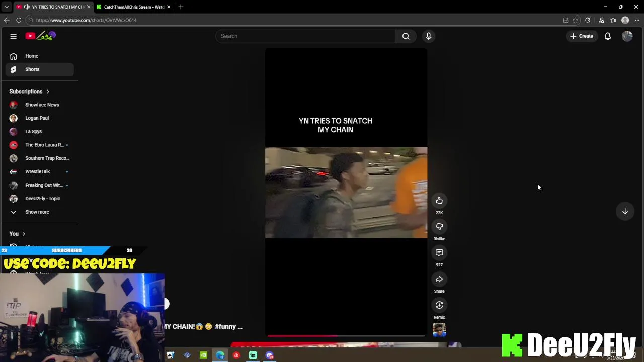Seek on the Short's red progress bar
The width and height of the screenshot is (644, 362).
pyautogui.click(x=346, y=335)
